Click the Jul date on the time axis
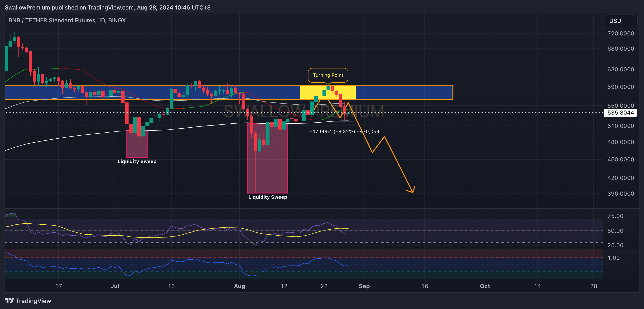The height and width of the screenshot is (309, 644). [115, 286]
